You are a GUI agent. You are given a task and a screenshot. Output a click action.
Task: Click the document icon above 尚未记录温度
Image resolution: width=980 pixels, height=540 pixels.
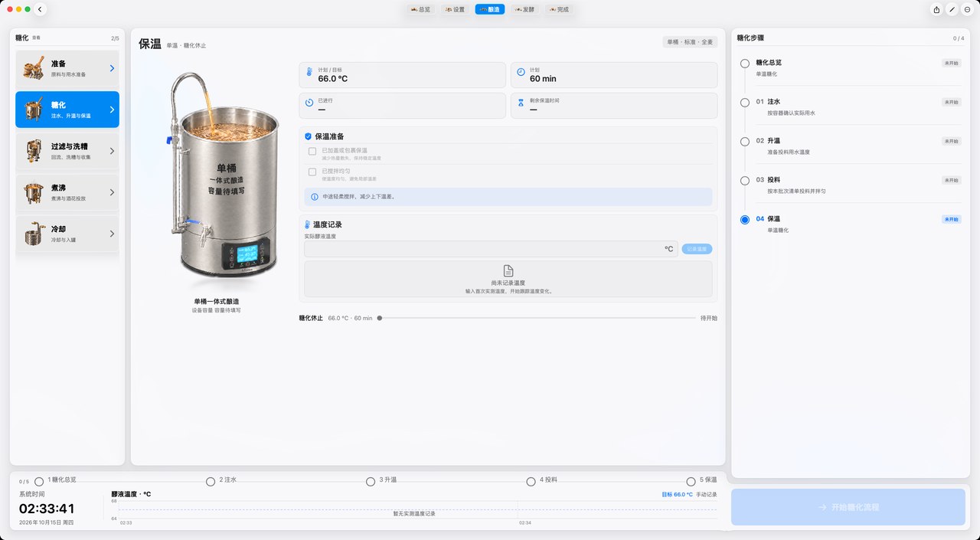pyautogui.click(x=508, y=271)
